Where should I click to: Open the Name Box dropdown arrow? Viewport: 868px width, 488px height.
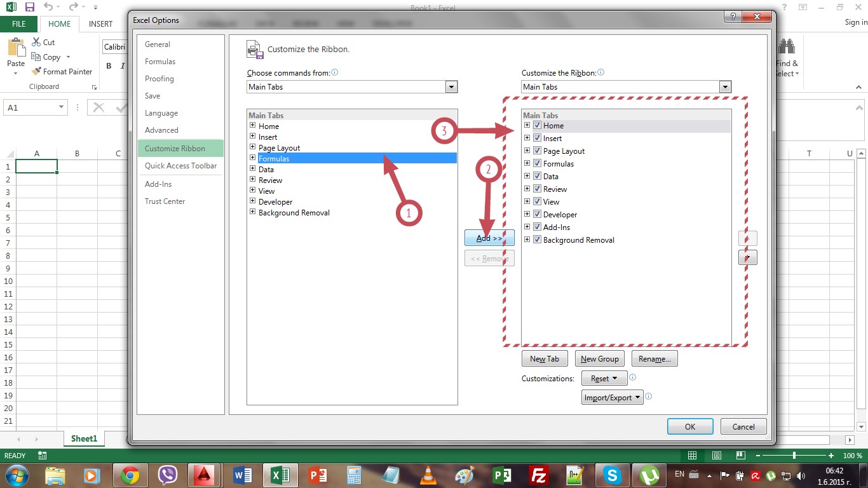(x=61, y=108)
